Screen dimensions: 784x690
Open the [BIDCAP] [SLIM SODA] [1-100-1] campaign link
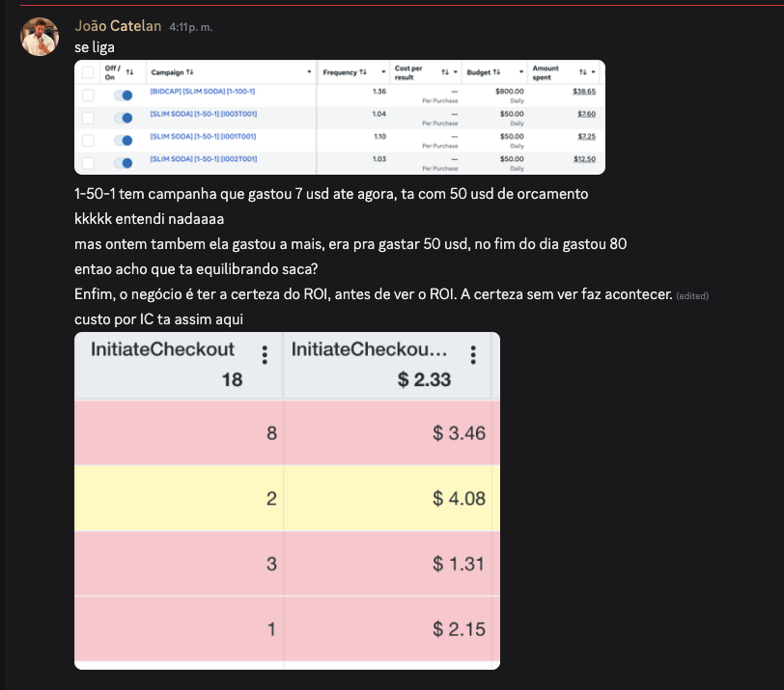[203, 92]
